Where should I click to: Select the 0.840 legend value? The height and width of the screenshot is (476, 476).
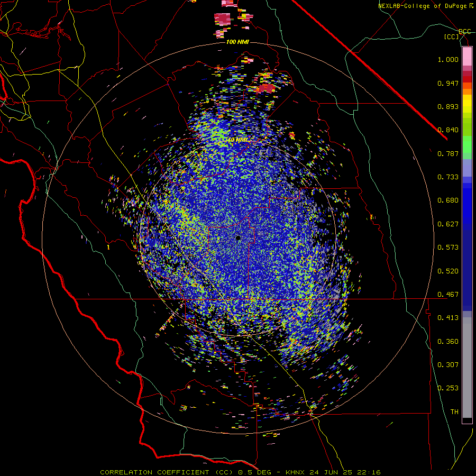[448, 130]
